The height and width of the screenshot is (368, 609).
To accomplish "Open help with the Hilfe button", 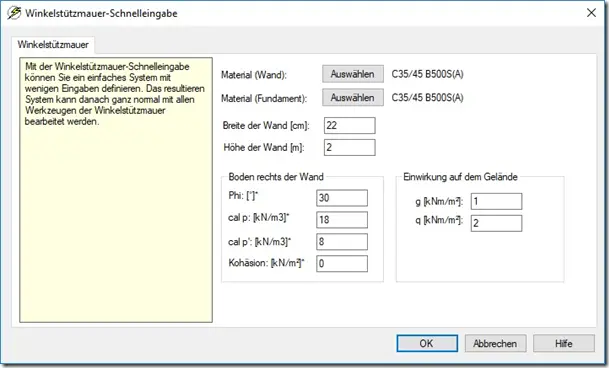I will (564, 344).
